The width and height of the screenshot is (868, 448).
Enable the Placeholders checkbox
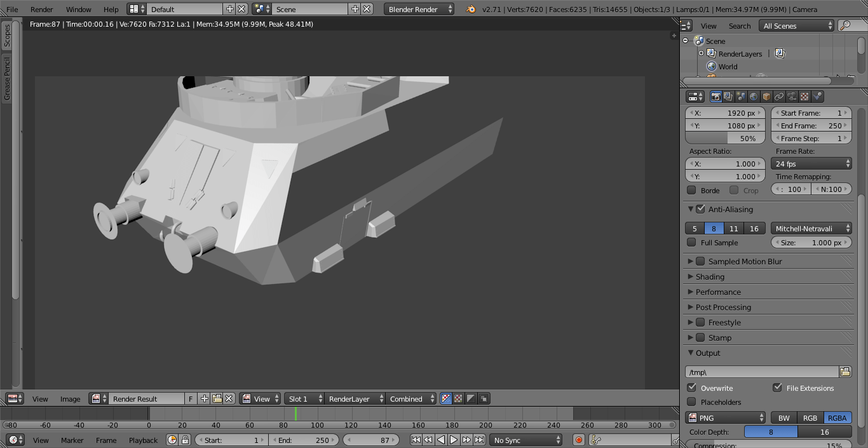pyautogui.click(x=692, y=402)
